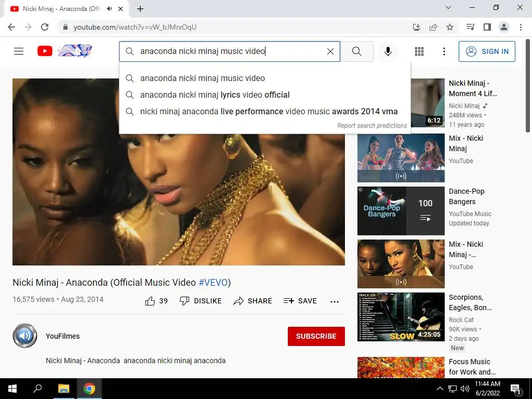Close the Nicki Minaj - Anaconda tab
Viewport: 532px width, 399px height.
(121, 9)
